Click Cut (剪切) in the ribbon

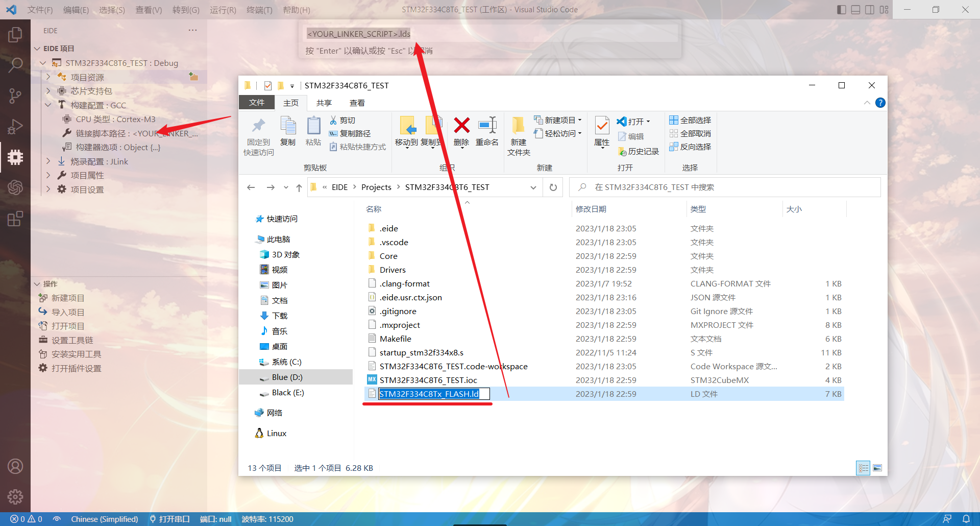(x=342, y=120)
